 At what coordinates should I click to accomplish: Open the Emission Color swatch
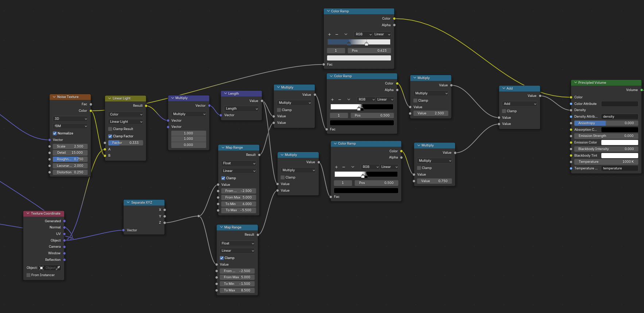pos(620,142)
